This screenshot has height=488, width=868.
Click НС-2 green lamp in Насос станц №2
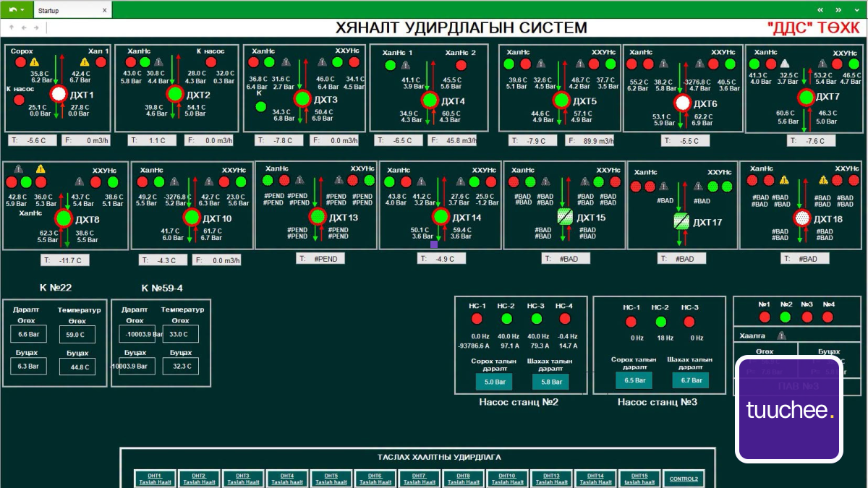click(506, 319)
